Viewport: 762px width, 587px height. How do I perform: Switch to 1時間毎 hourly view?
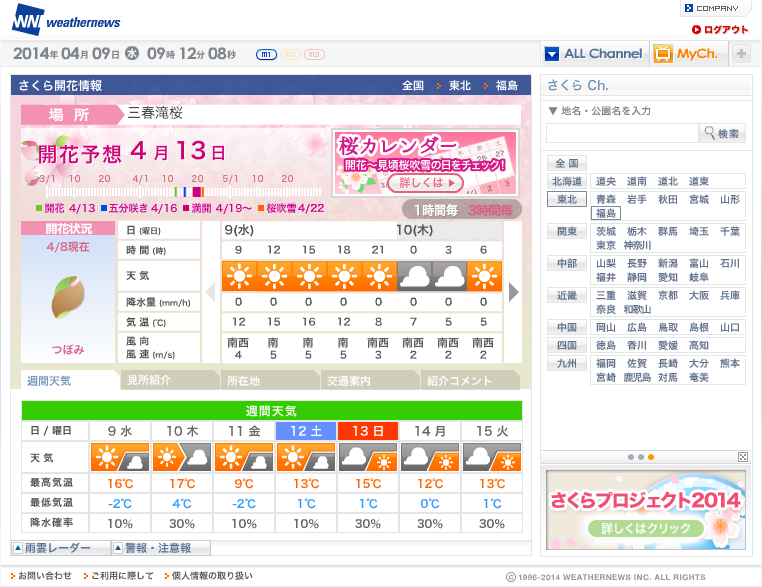436,210
